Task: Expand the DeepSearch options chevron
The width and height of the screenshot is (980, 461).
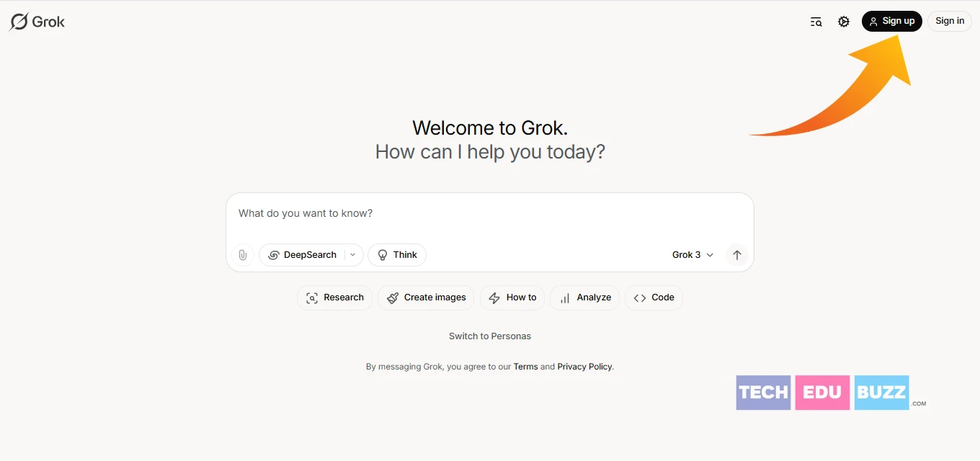Action: click(x=352, y=255)
